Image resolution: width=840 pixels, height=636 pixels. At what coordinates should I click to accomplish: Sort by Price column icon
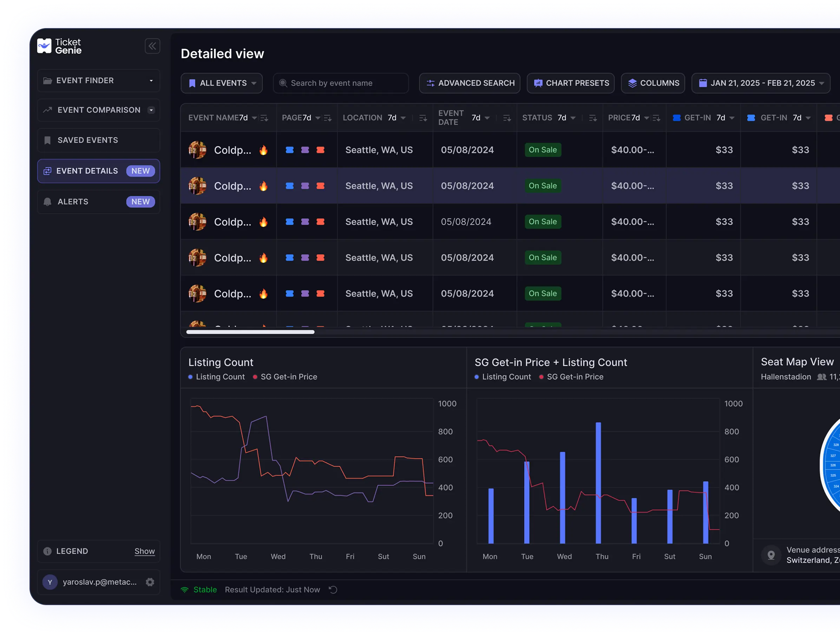tap(656, 118)
